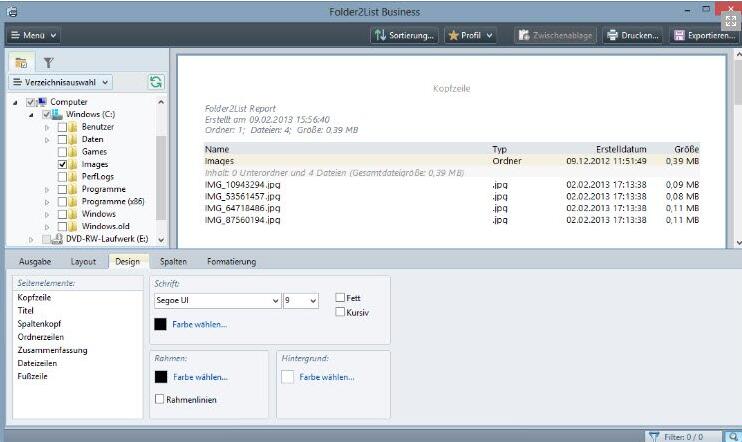Expand the Daten folder
This screenshot has height=442, width=742.
(47, 140)
